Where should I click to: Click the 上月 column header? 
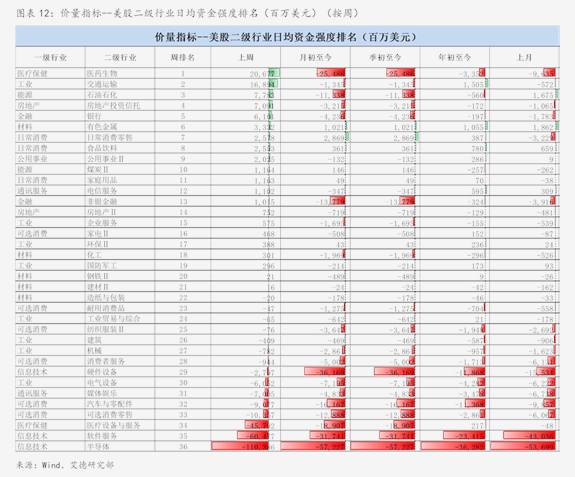tap(524, 58)
